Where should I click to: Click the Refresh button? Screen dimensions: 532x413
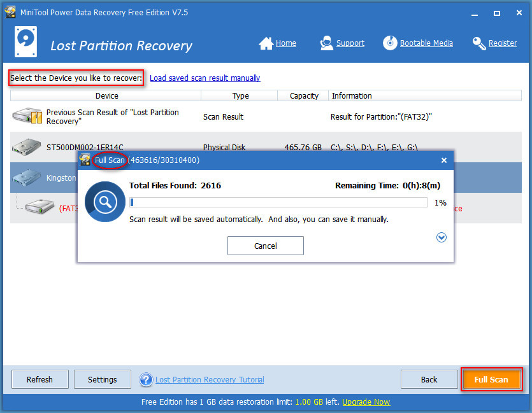coord(40,379)
